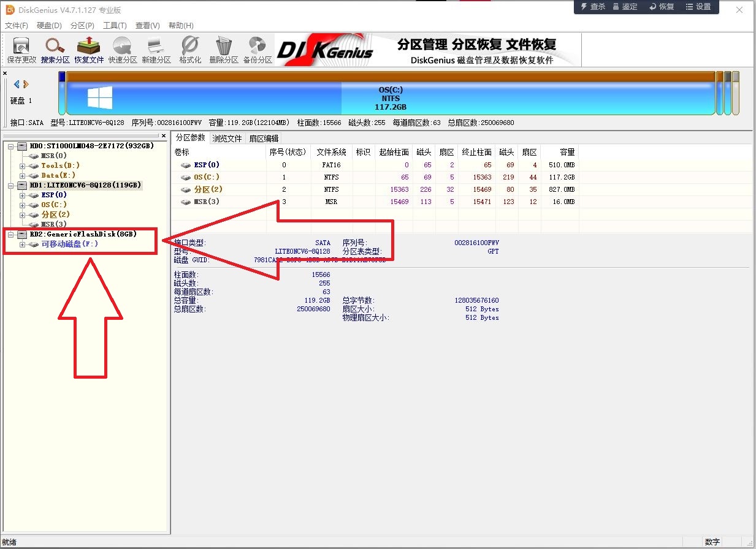Select MSR(0) under HD0 in tree
The image size is (756, 549).
click(54, 156)
